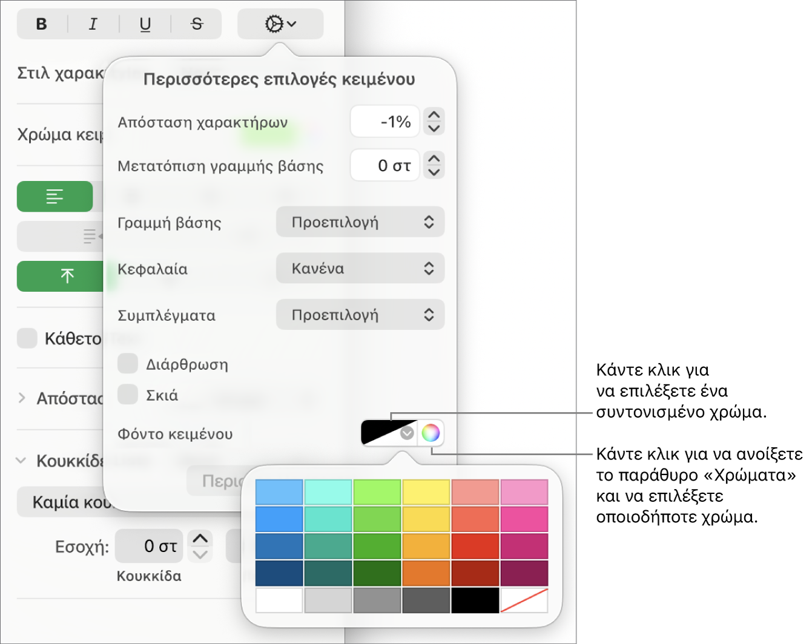Toggle Italic text formatting
Screen dimensions: 812x644
[x=93, y=24]
